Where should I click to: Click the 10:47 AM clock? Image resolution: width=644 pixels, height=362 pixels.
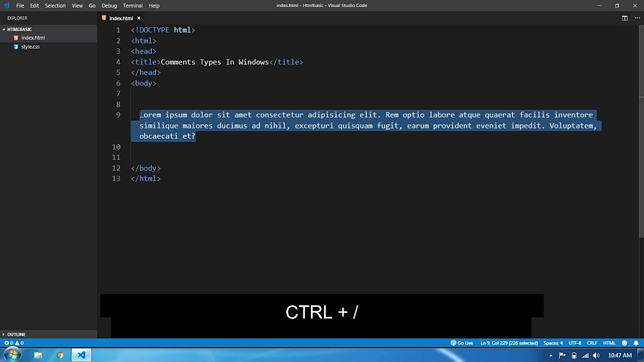pos(619,355)
